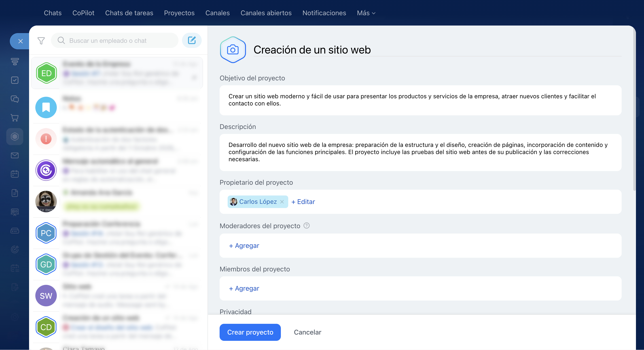This screenshot has width=644, height=350.
Task: Expand the Más dropdown menu
Action: pos(366,13)
